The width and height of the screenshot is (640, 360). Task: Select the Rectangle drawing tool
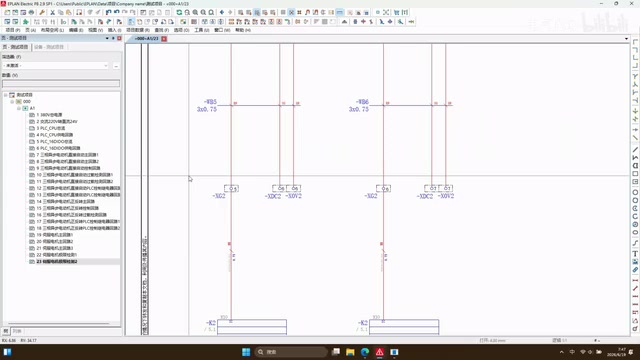[635, 174]
